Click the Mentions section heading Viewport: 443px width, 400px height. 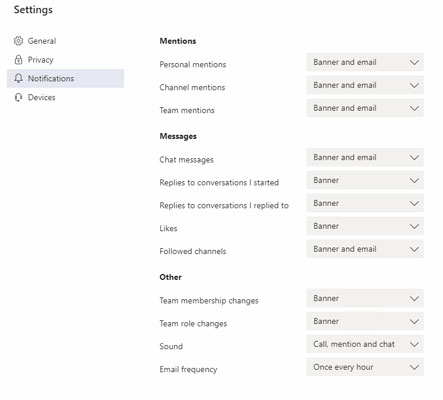pos(178,41)
